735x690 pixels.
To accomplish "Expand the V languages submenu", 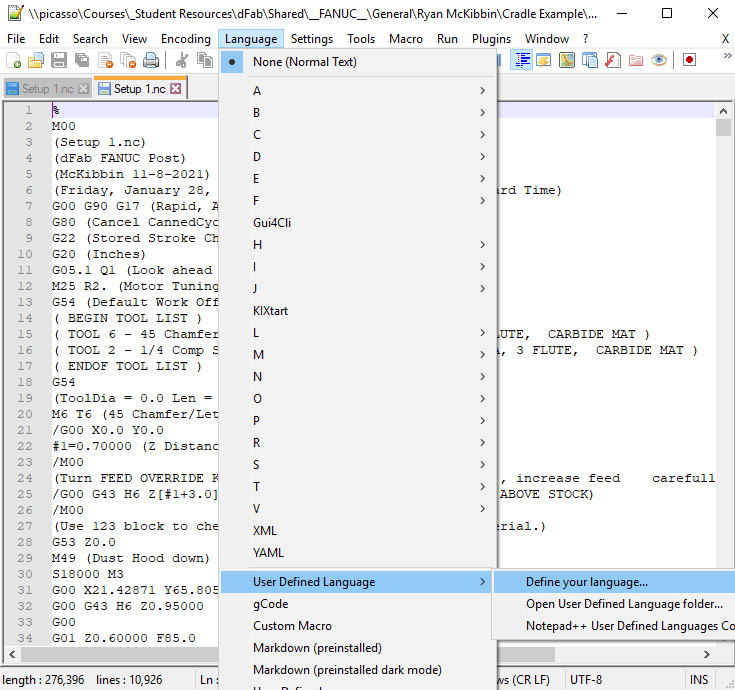I will (x=358, y=509).
